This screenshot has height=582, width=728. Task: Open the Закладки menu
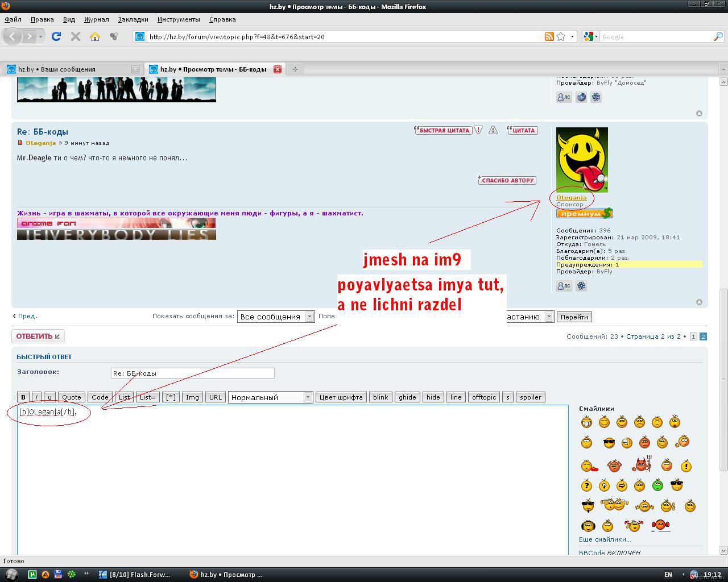coord(133,19)
